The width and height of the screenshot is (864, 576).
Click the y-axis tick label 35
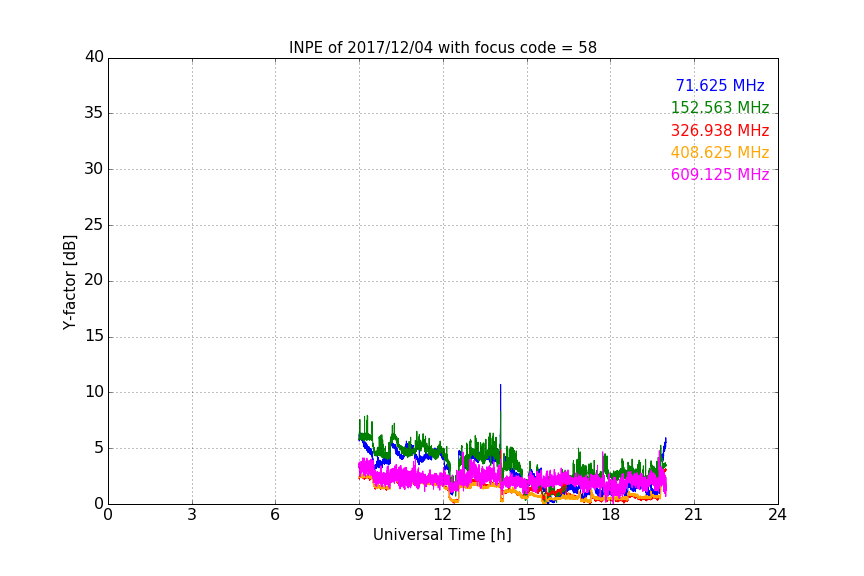pyautogui.click(x=94, y=113)
